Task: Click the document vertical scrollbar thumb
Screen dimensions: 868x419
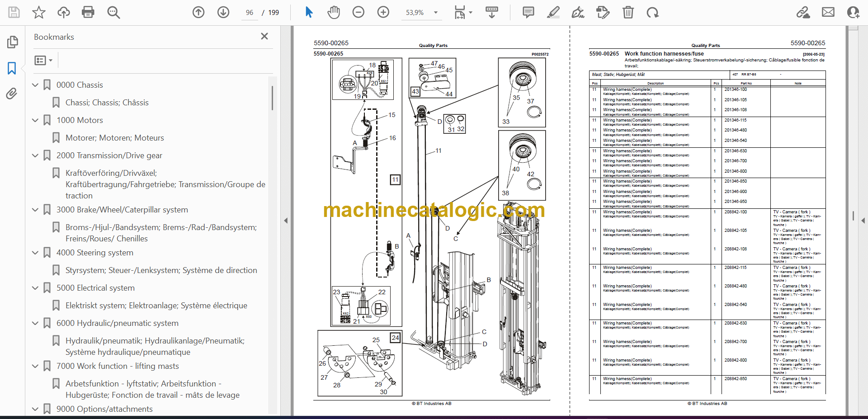Action: tap(853, 216)
